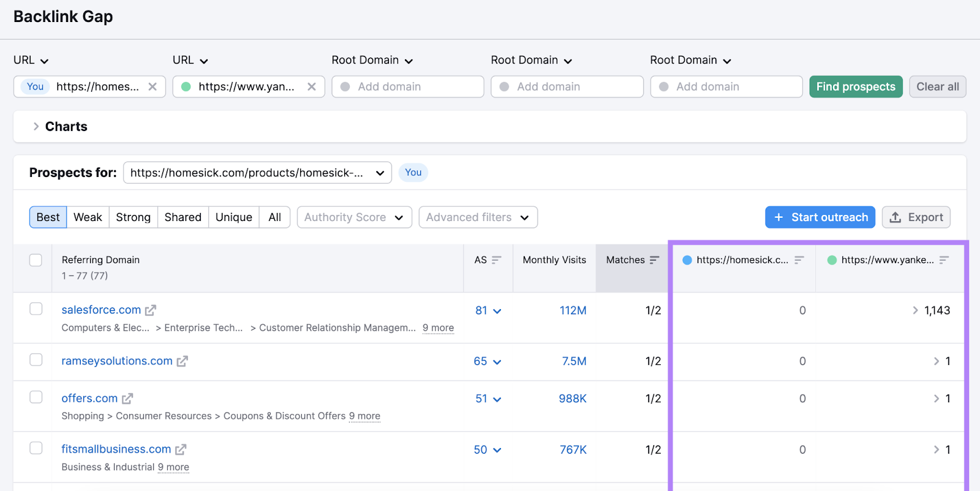This screenshot has width=980, height=491.
Task: Select the Unique filter tab
Action: [x=233, y=217]
